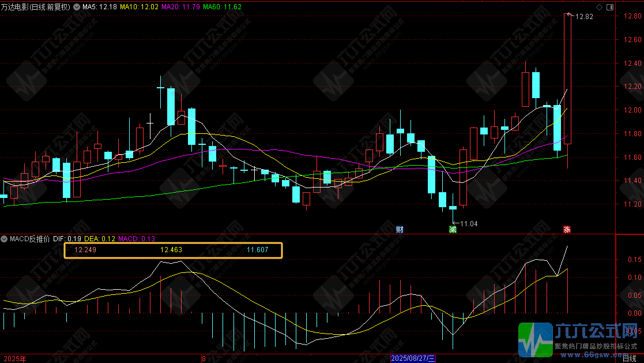644x363 pixels.
Task: Click the 日线 period label at bottom-right
Action: point(630,358)
